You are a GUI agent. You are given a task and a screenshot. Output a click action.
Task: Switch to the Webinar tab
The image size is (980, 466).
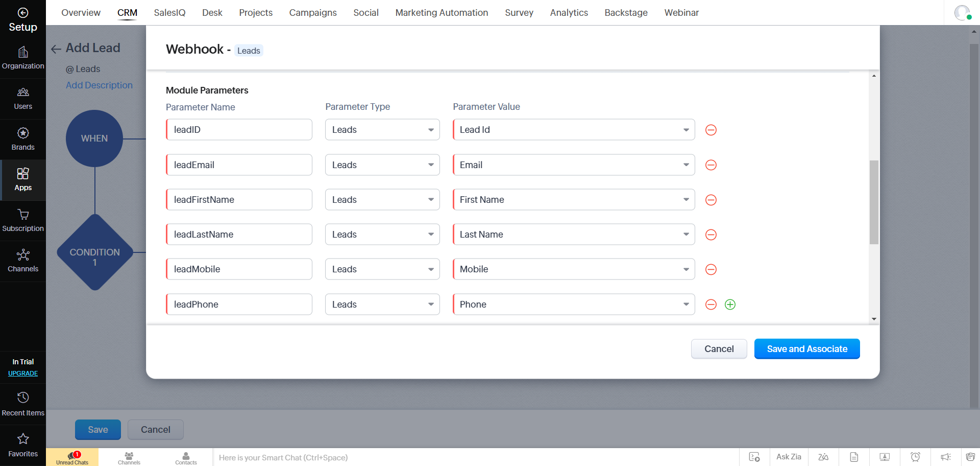pos(681,13)
